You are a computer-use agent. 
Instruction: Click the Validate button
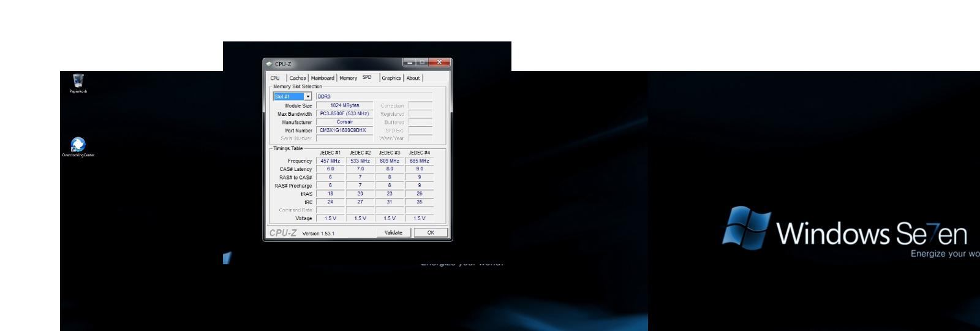point(393,232)
